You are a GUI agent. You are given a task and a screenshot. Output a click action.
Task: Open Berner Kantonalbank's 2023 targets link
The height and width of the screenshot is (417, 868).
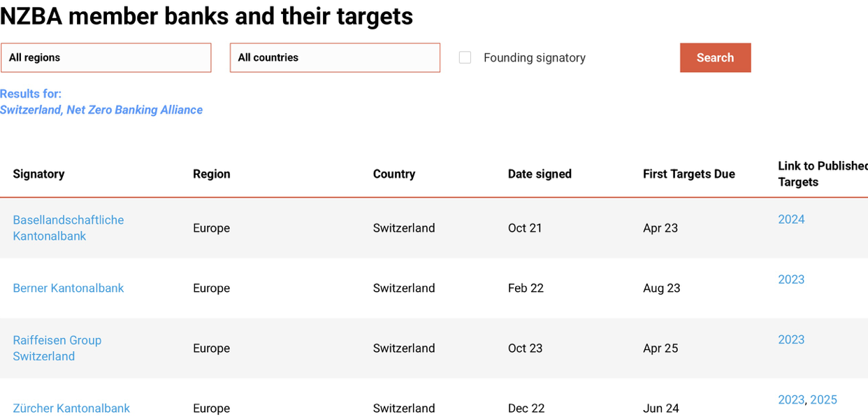pyautogui.click(x=791, y=280)
